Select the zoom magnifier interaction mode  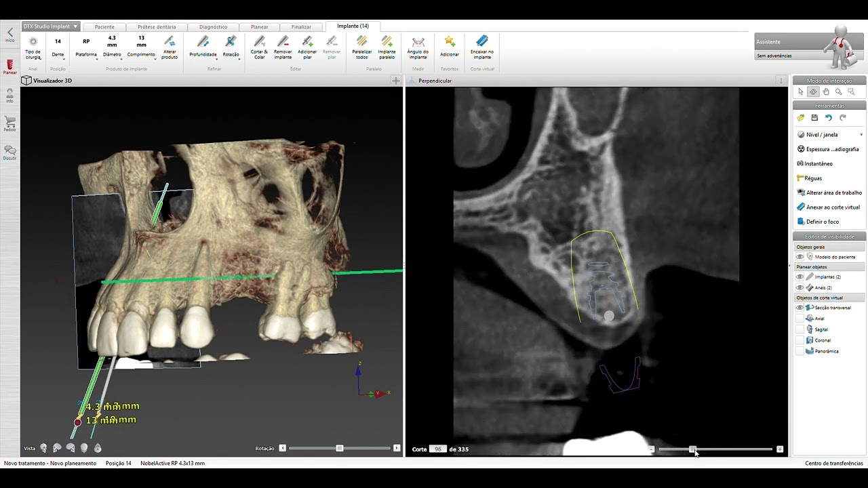(x=839, y=91)
